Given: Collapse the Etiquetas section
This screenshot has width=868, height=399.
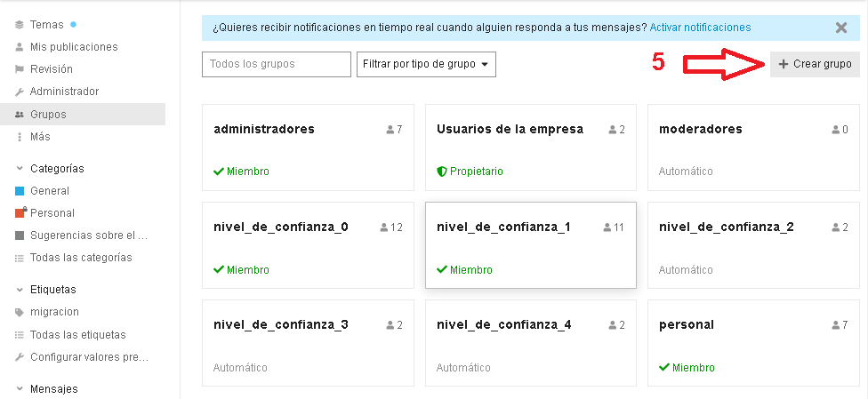Looking at the screenshot, I should (20, 289).
